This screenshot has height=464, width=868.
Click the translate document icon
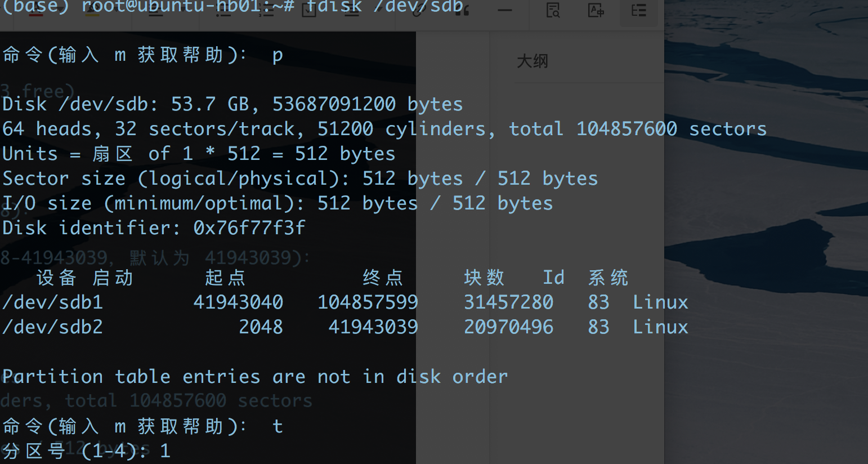click(x=596, y=10)
